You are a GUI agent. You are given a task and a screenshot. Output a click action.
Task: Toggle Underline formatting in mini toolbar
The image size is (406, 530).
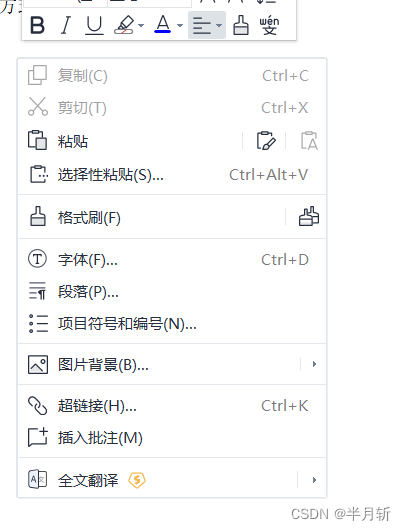coord(94,25)
